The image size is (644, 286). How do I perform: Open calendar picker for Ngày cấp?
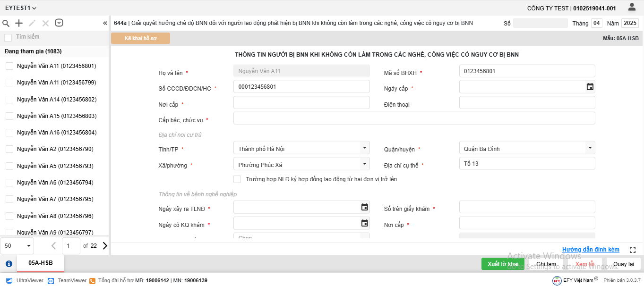[x=590, y=87]
